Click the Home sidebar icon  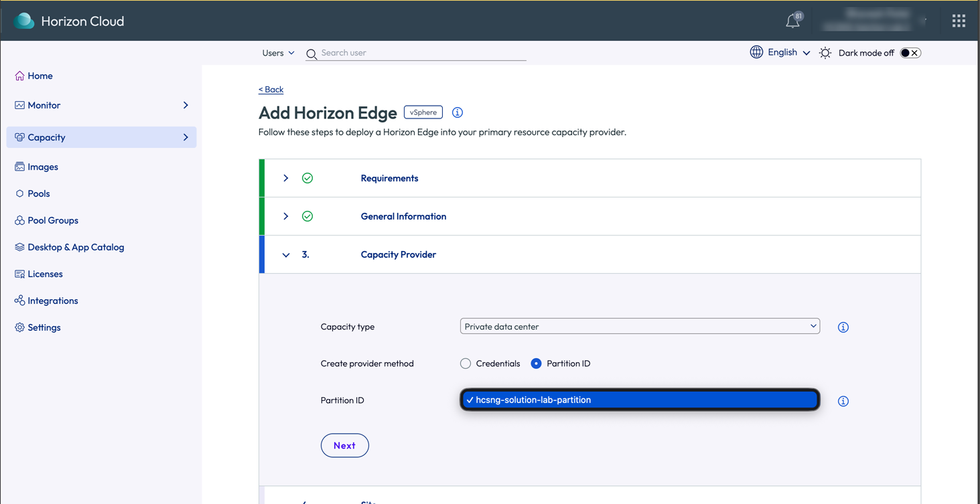point(19,76)
